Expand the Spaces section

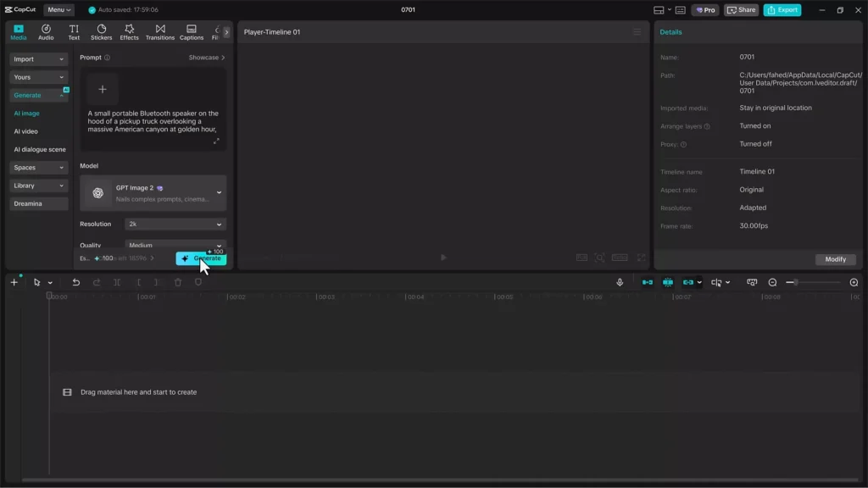click(x=38, y=168)
